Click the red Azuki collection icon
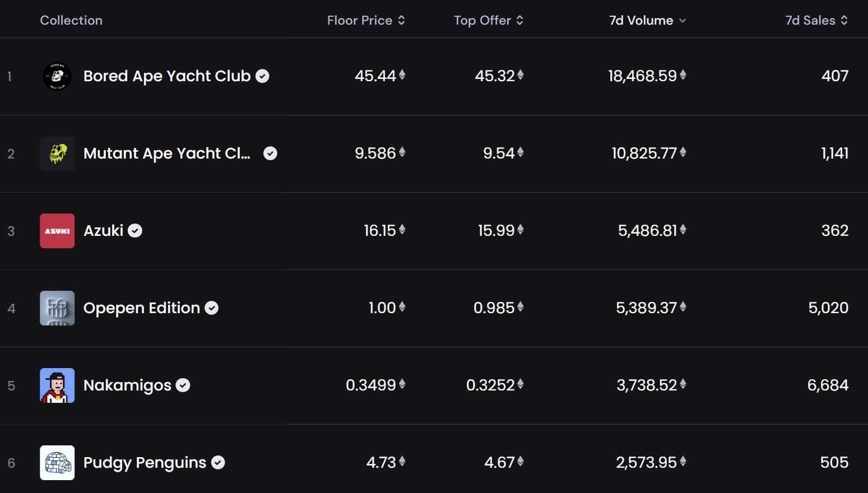868x493 pixels. [57, 231]
